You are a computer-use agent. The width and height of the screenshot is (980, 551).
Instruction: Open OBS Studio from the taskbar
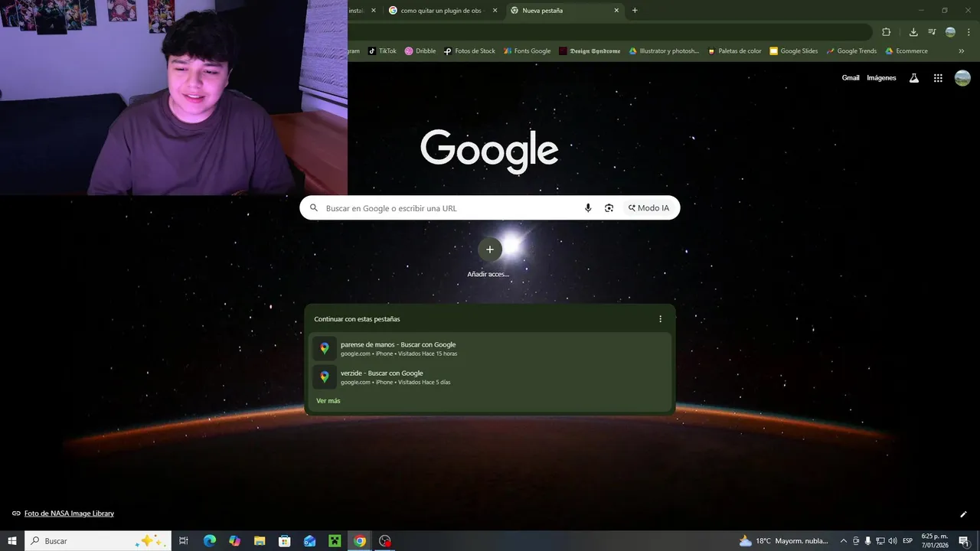pyautogui.click(x=385, y=541)
